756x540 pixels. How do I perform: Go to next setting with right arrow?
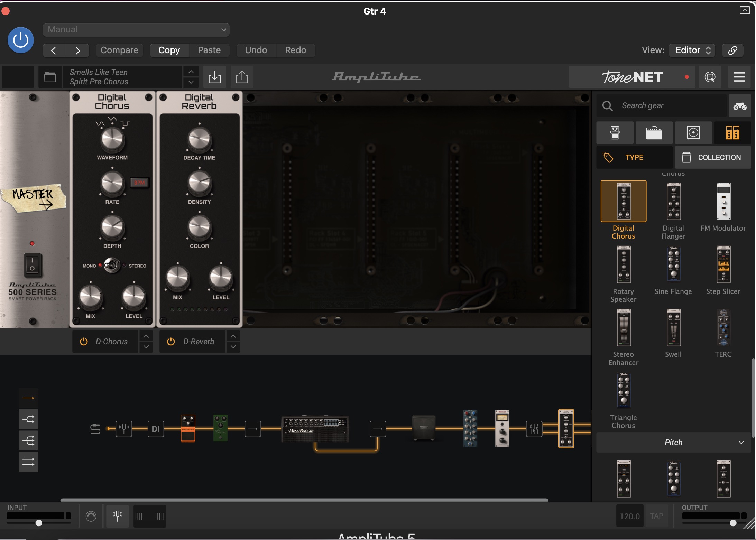(78, 50)
